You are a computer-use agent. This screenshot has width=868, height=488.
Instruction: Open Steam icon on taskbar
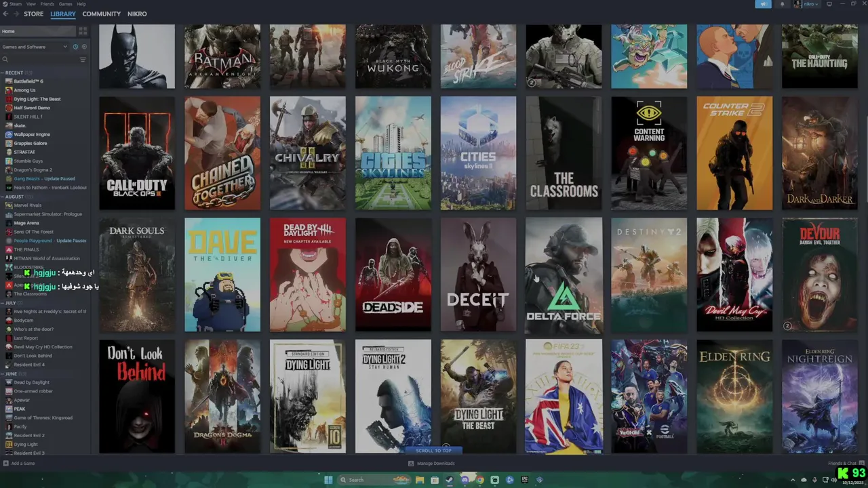[450, 480]
